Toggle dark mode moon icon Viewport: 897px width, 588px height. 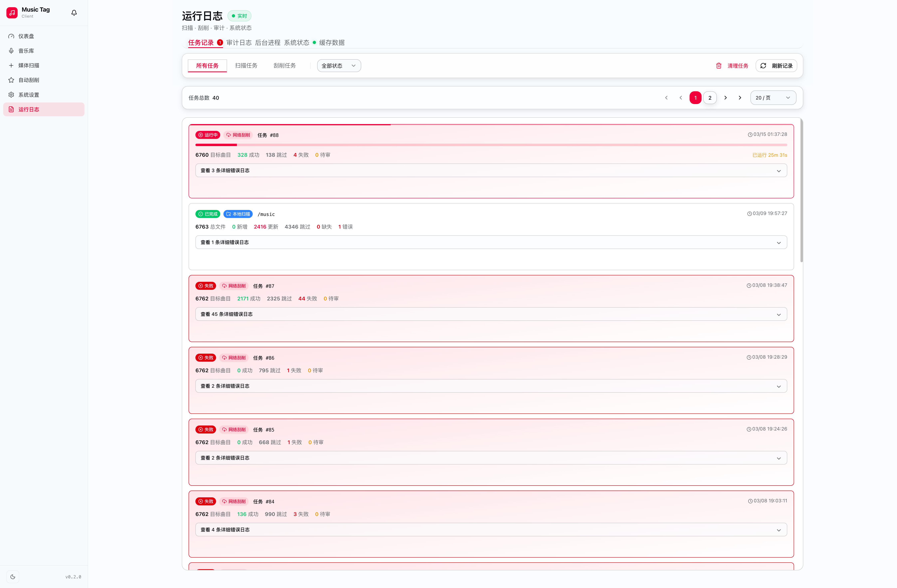[x=13, y=577]
